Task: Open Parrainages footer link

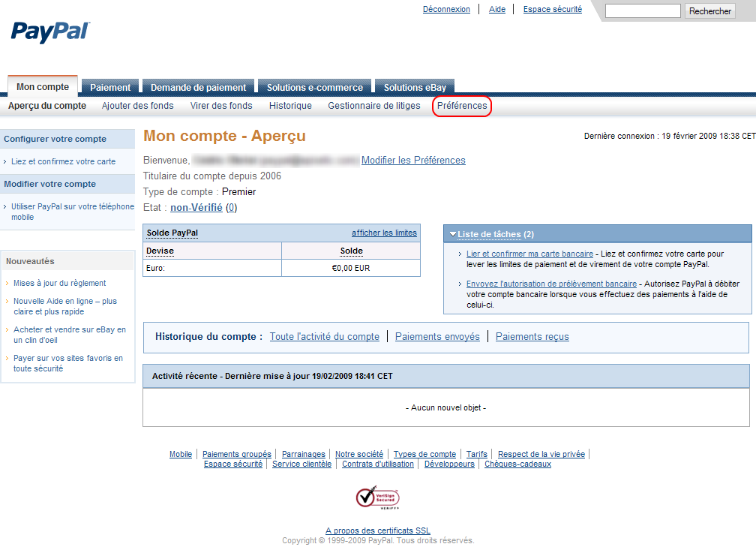Action: 303,454
